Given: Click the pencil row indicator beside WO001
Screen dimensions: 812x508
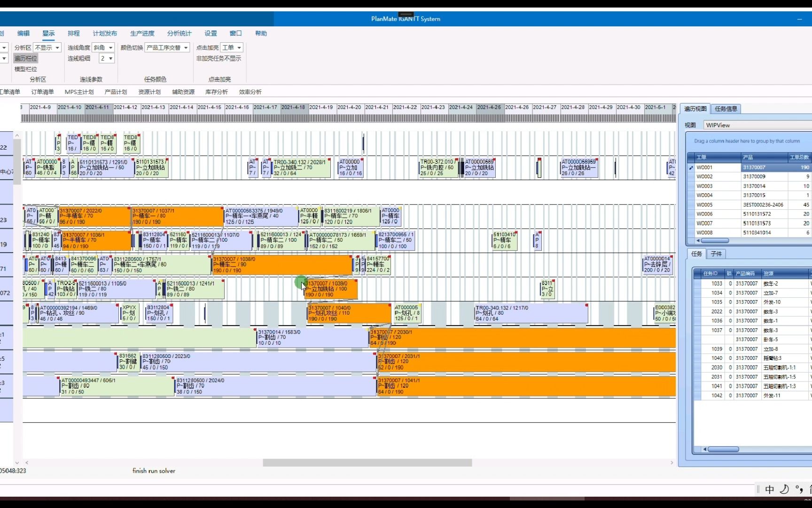Looking at the screenshot, I should pyautogui.click(x=691, y=167).
